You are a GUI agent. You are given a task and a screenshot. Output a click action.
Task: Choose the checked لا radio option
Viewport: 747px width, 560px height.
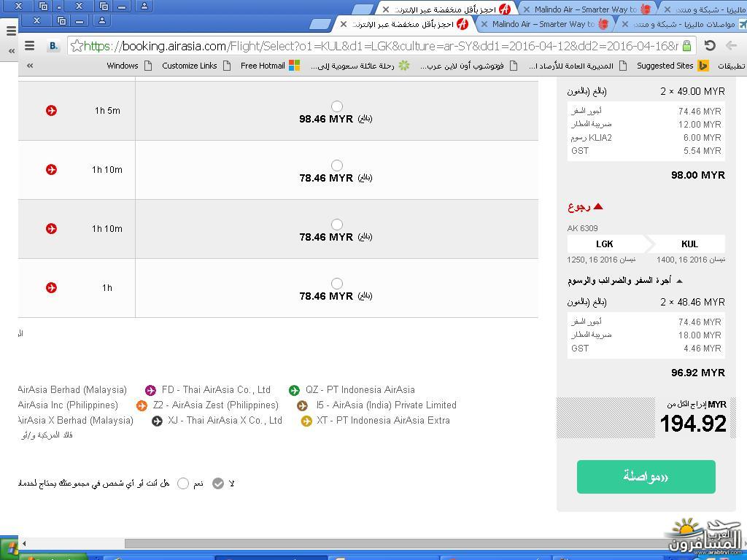[217, 484]
